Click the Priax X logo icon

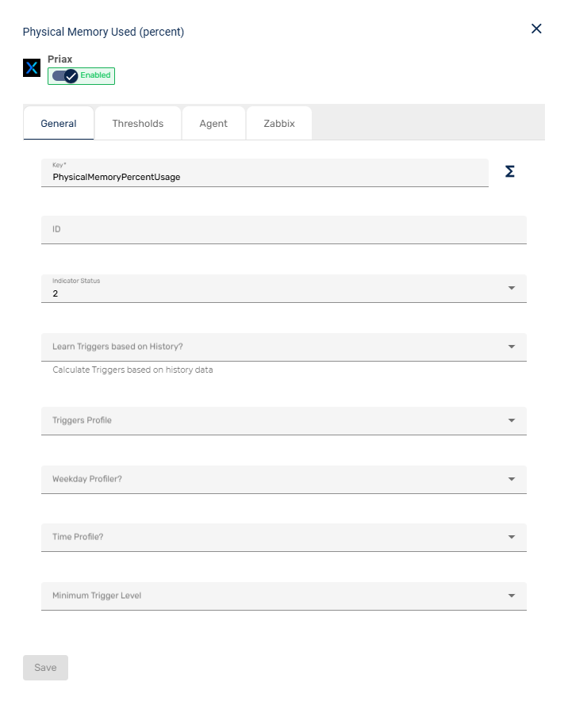pyautogui.click(x=32, y=68)
